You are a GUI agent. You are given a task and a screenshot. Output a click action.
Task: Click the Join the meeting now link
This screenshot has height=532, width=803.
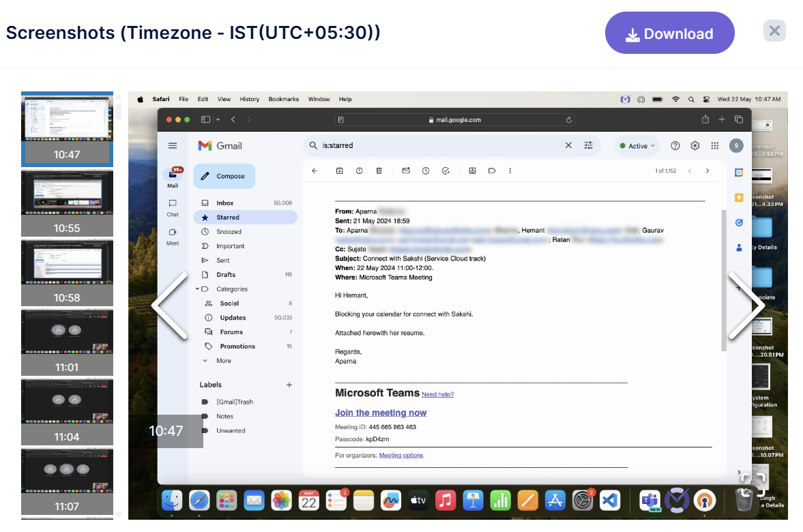[381, 413]
